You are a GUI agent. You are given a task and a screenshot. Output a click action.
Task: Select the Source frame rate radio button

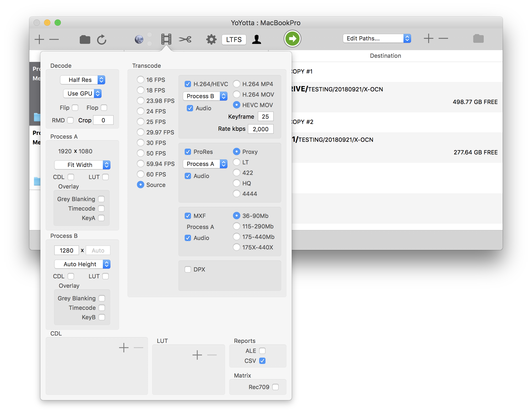(x=141, y=185)
